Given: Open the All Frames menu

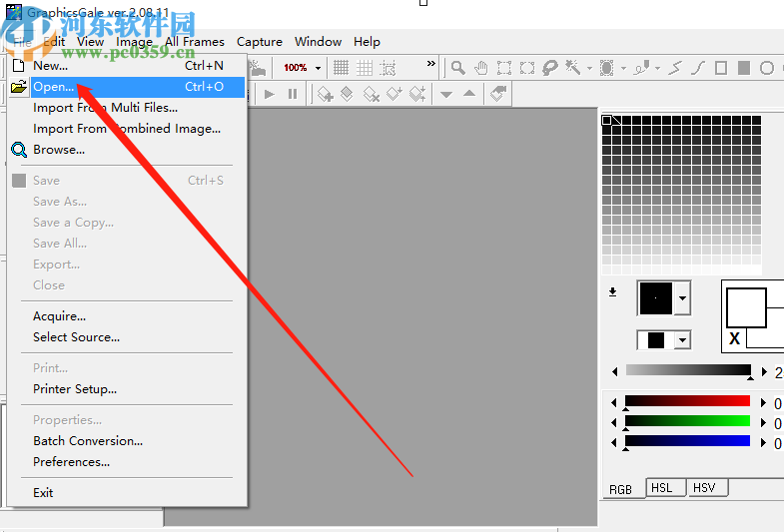Looking at the screenshot, I should click(x=195, y=42).
